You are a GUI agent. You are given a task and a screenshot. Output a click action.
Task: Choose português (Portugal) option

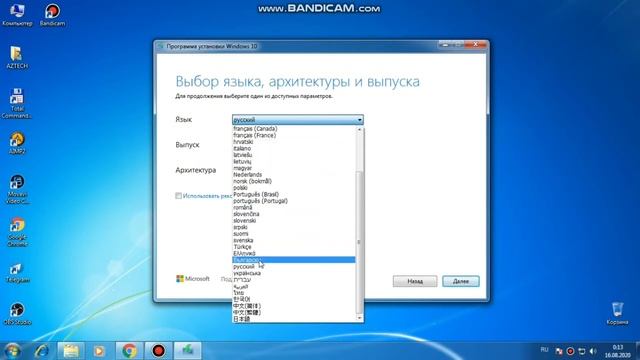(x=294, y=201)
